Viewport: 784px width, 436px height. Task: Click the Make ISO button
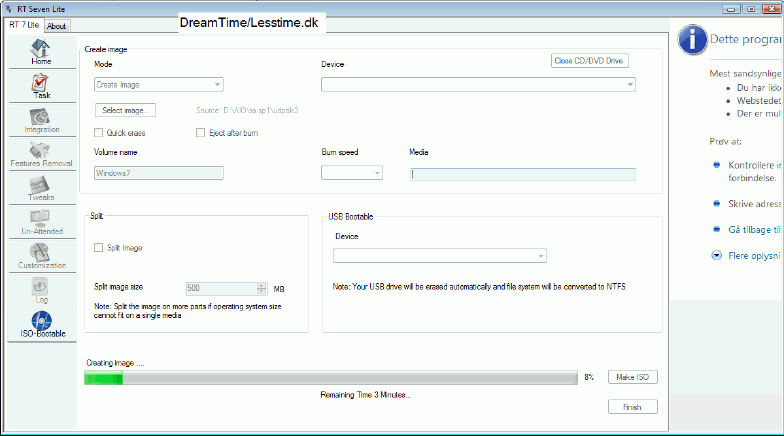coord(632,377)
